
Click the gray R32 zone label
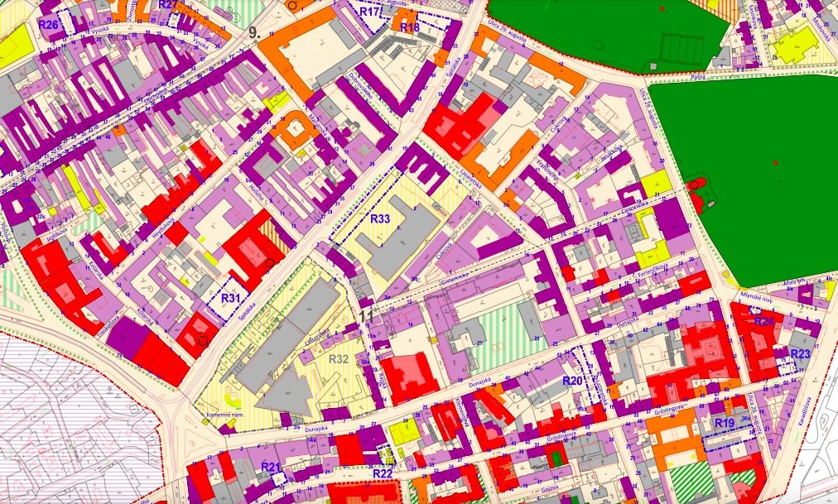[339, 359]
